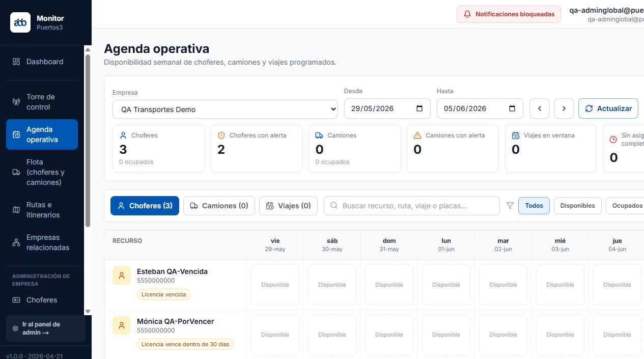Click the sidebar scroll down arrow

click(88, 311)
